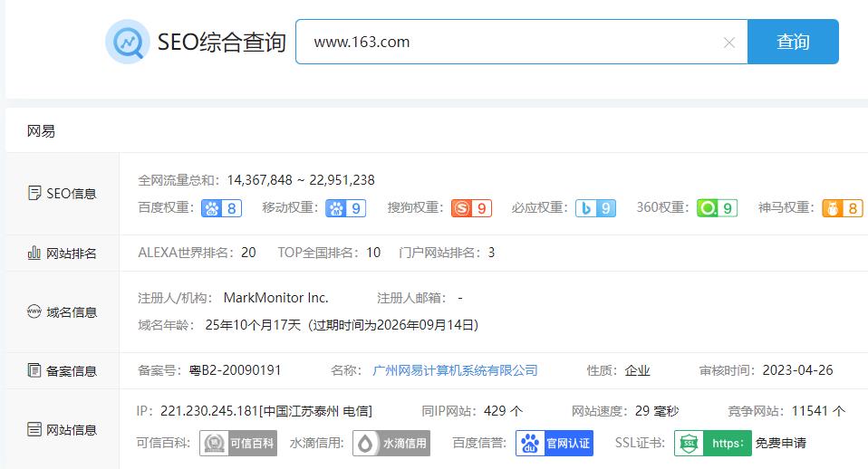Click the 网站排名 bar chart icon
This screenshot has width=868, height=469.
click(34, 254)
